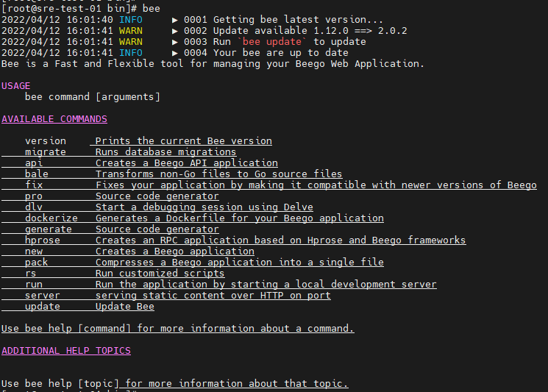The width and height of the screenshot is (548, 392).
Task: Click the 'pack' command name
Action: [36, 262]
